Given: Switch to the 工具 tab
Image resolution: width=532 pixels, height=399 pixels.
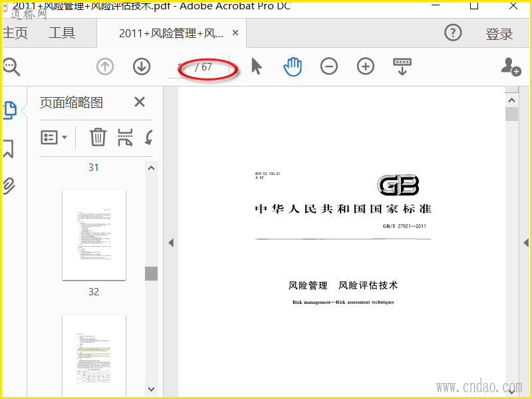Looking at the screenshot, I should pos(62,33).
